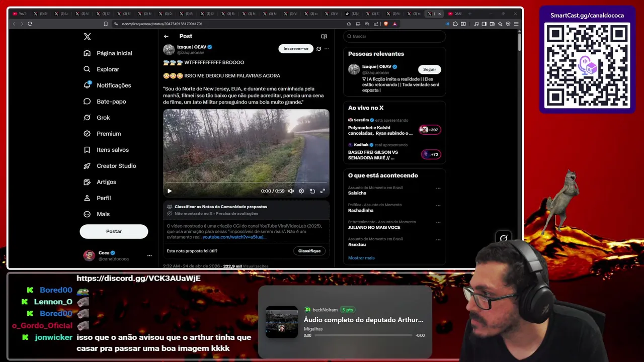Click share icon in address bar
The height and width of the screenshot is (362, 644).
tap(376, 24)
